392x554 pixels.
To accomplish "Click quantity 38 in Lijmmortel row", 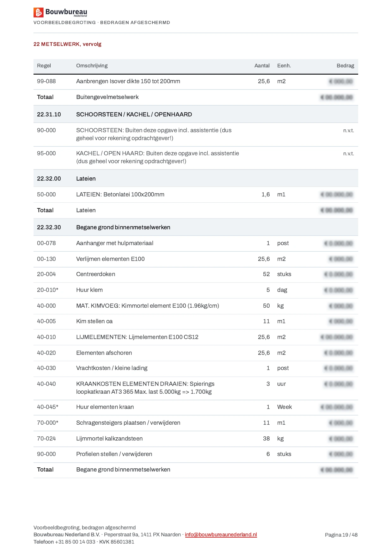I will coord(266,439).
